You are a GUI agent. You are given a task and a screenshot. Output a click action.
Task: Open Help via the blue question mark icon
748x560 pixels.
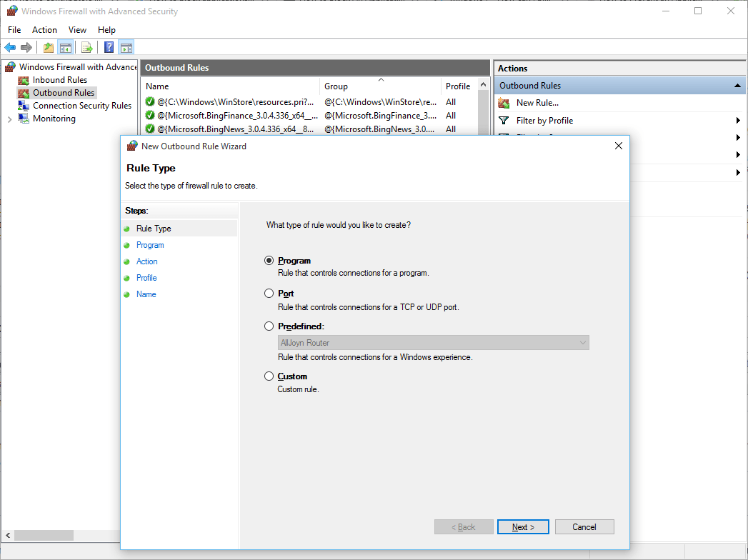(109, 47)
